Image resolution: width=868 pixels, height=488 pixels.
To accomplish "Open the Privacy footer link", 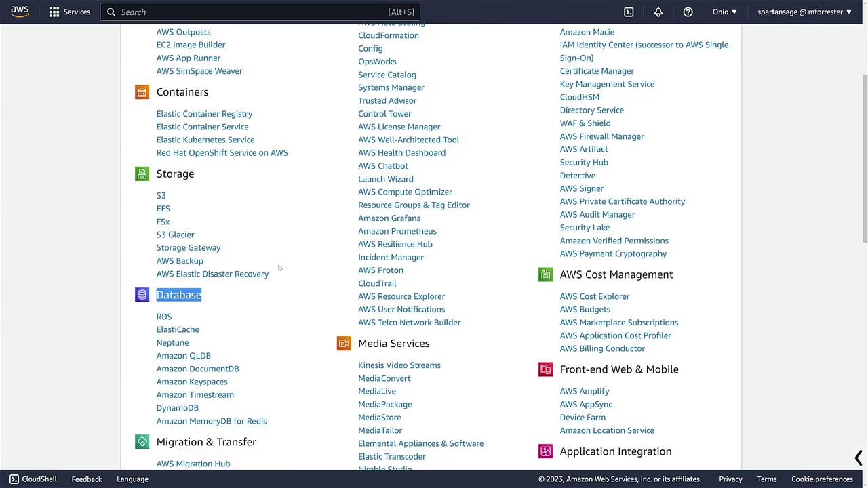I will [730, 479].
